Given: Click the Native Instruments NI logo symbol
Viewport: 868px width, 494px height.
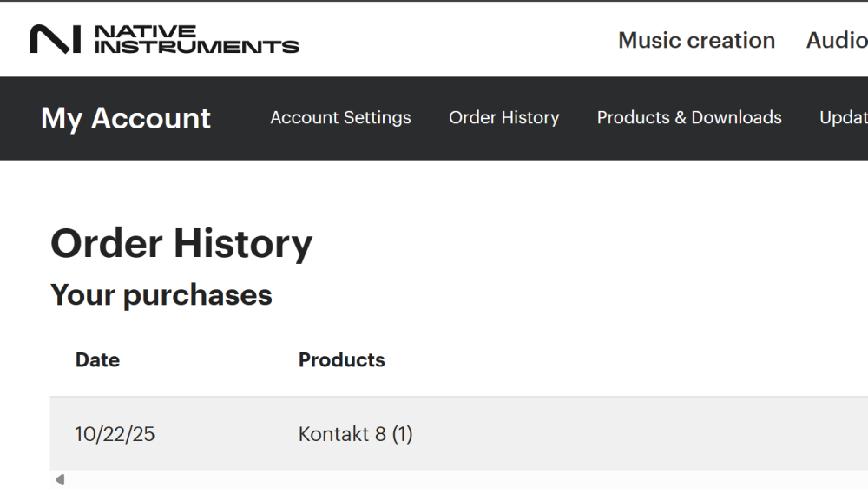Looking at the screenshot, I should [x=56, y=39].
